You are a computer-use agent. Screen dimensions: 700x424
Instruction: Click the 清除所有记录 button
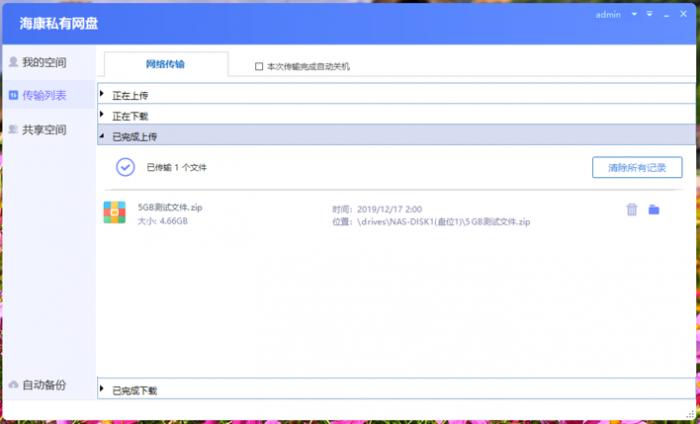[637, 167]
